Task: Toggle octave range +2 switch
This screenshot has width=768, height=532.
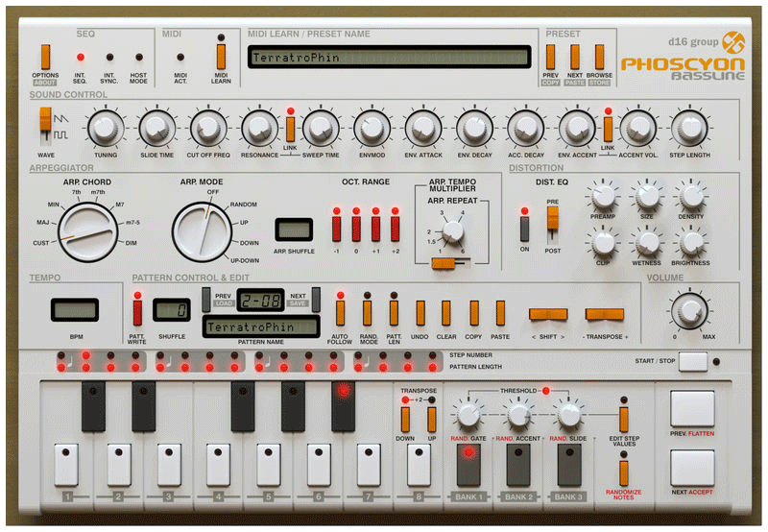Action: click(x=396, y=229)
